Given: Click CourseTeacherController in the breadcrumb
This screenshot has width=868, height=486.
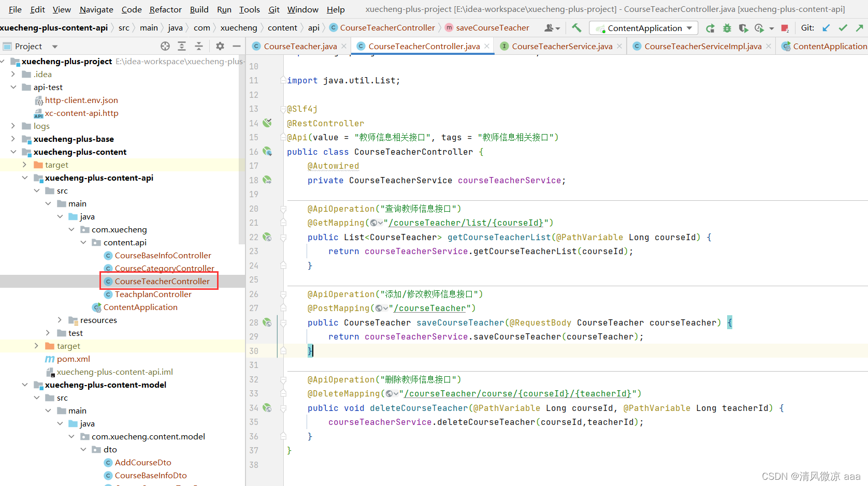Looking at the screenshot, I should click(387, 28).
